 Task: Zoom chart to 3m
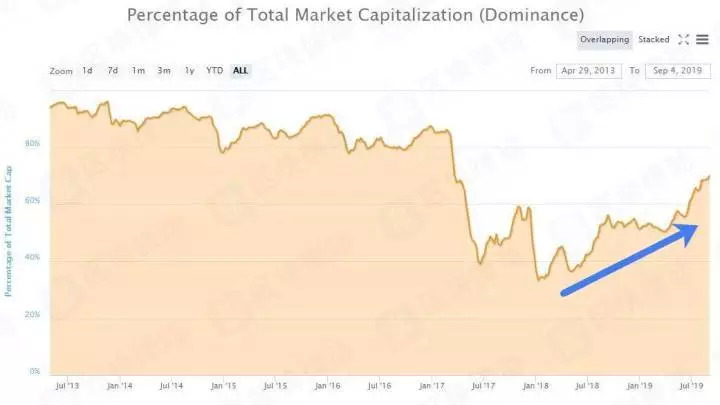(163, 71)
